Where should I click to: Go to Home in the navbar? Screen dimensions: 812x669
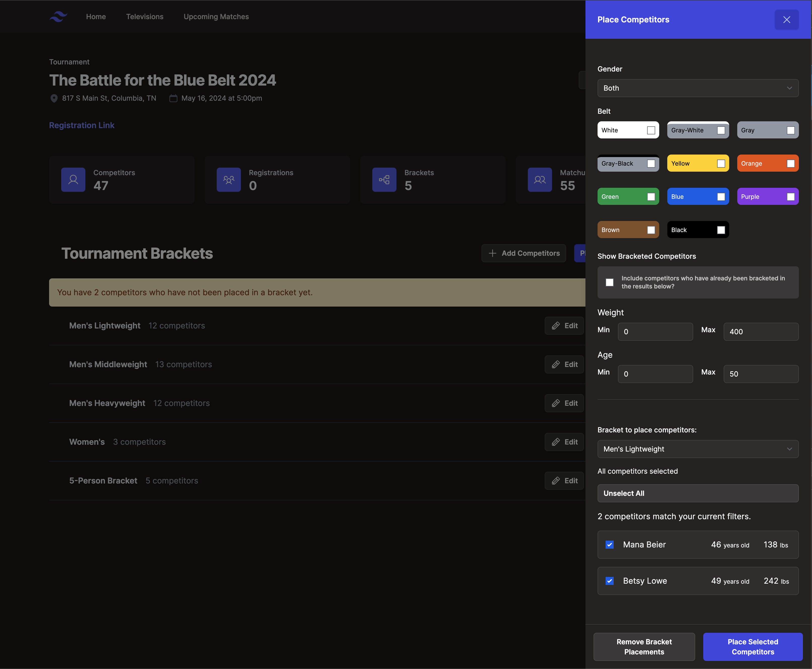96,17
